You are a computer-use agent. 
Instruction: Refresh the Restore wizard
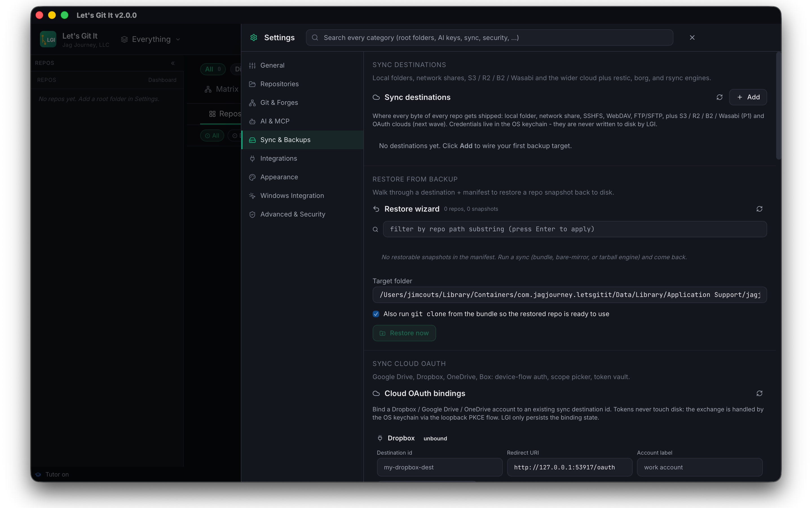pos(759,209)
